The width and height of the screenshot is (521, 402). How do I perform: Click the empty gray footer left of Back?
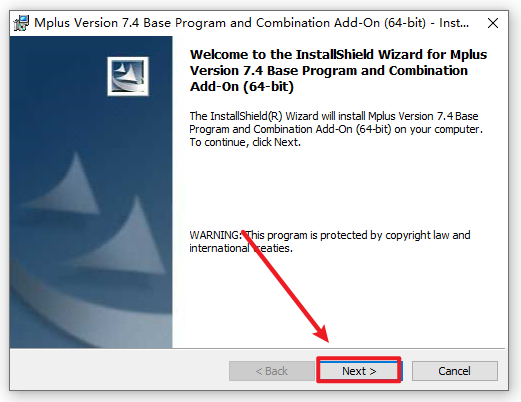coord(119,370)
